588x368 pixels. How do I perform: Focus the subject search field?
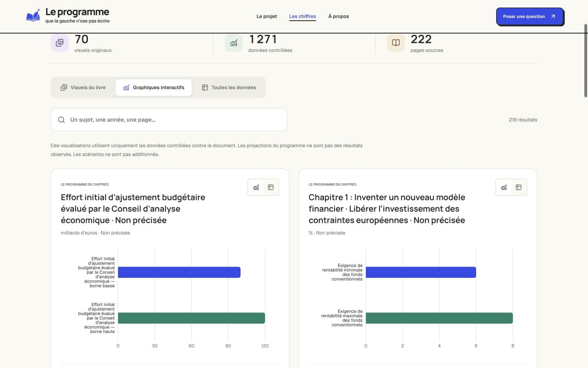point(169,120)
